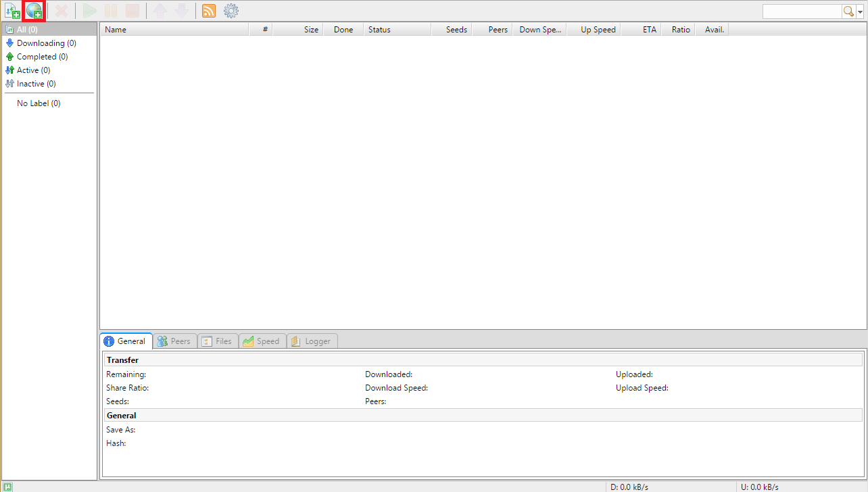Click into the search text field
The width and height of the screenshot is (868, 492).
[x=802, y=11]
